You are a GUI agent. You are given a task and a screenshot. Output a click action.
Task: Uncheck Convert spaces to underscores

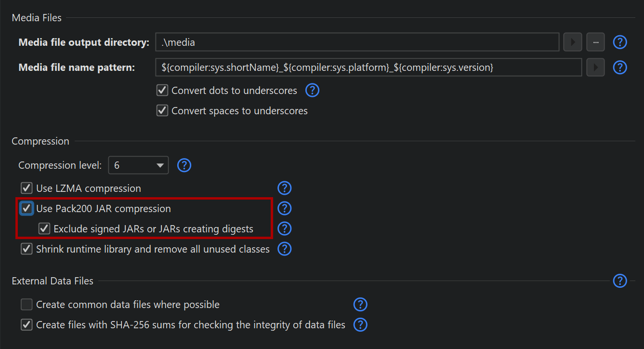pyautogui.click(x=162, y=110)
